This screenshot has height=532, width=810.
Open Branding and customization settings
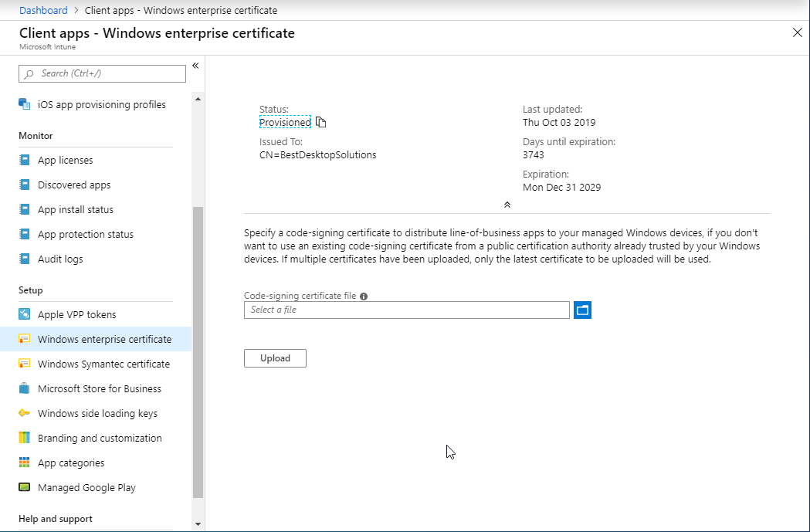[x=100, y=439]
